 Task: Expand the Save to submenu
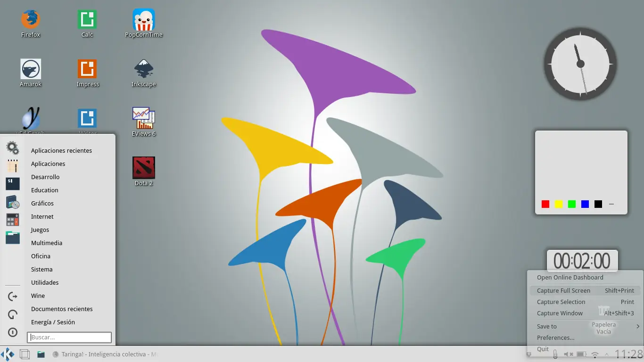click(x=585, y=326)
